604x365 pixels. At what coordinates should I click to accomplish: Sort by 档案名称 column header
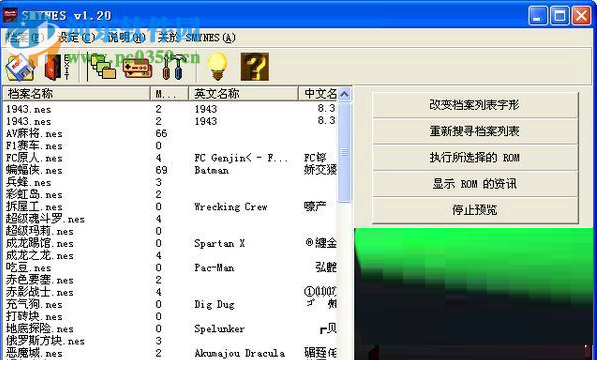(76, 94)
